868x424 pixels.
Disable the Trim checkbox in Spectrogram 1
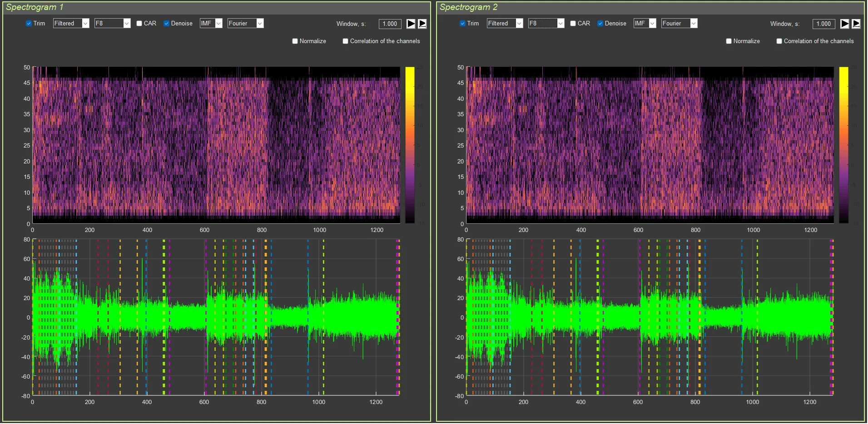tap(29, 24)
